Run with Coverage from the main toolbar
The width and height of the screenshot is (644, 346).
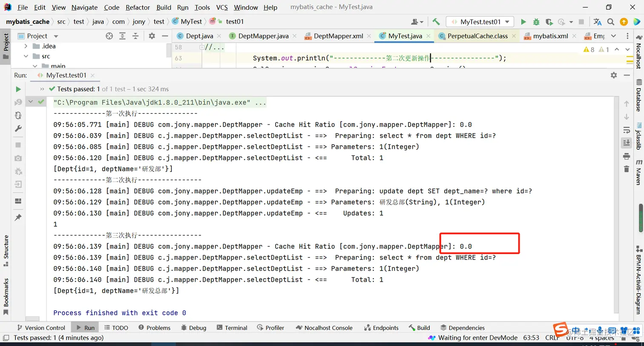549,22
